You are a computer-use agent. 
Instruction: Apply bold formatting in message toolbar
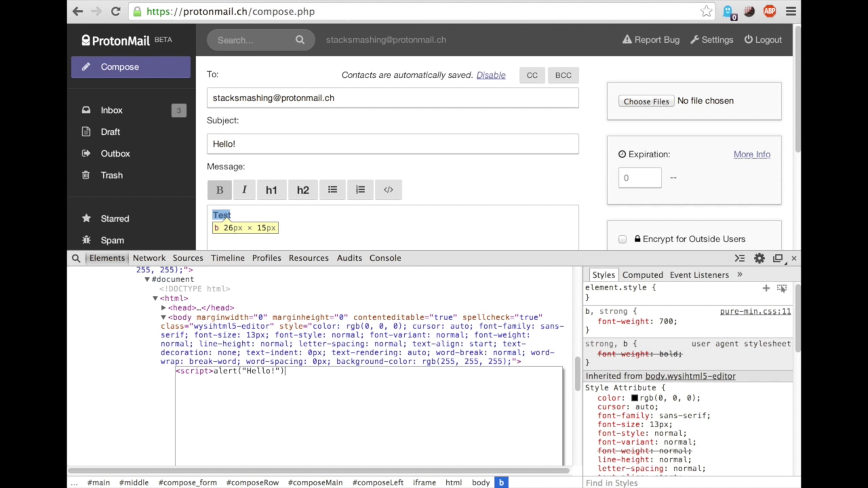click(x=220, y=190)
